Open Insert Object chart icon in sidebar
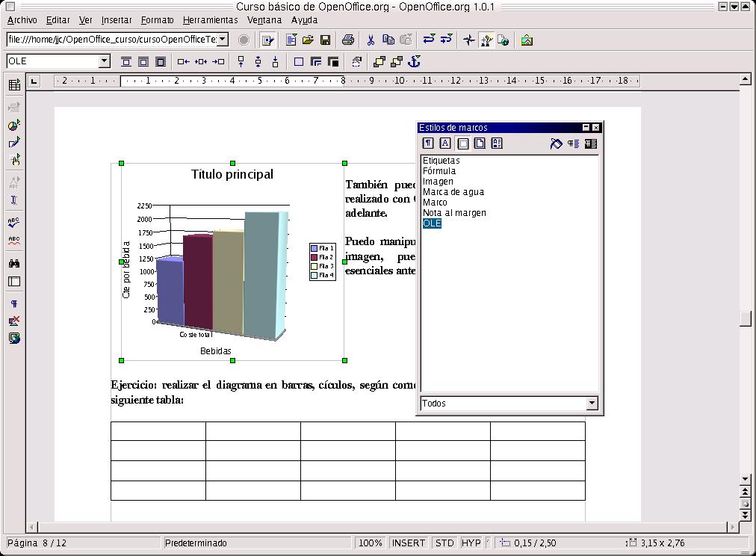756x556 pixels. pyautogui.click(x=14, y=126)
